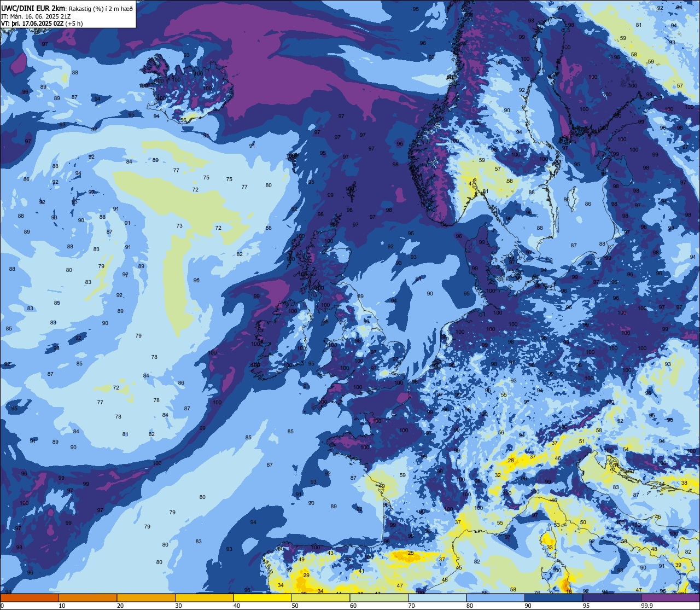Click the legend tick label "40"
Viewport: 700px width, 610px height.
(x=237, y=606)
